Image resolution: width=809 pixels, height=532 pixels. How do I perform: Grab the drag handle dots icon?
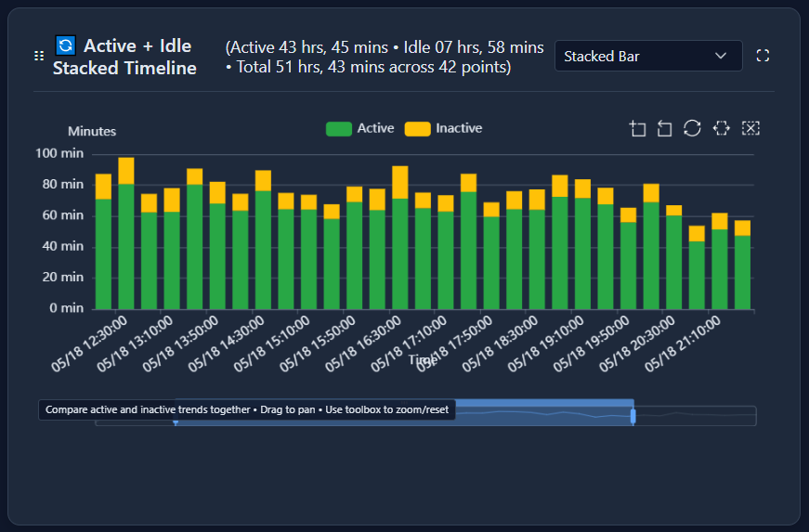coord(39,56)
